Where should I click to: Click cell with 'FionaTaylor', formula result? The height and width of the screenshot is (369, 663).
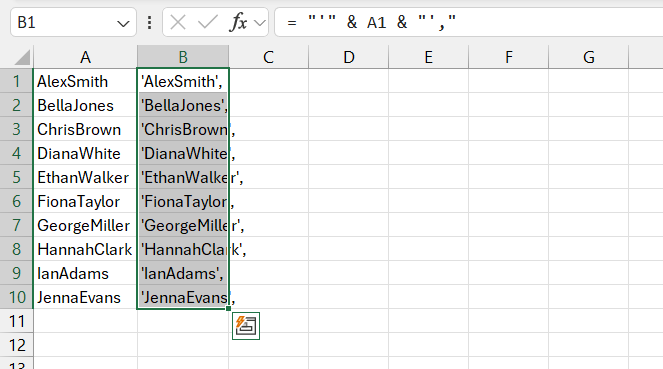tap(183, 201)
